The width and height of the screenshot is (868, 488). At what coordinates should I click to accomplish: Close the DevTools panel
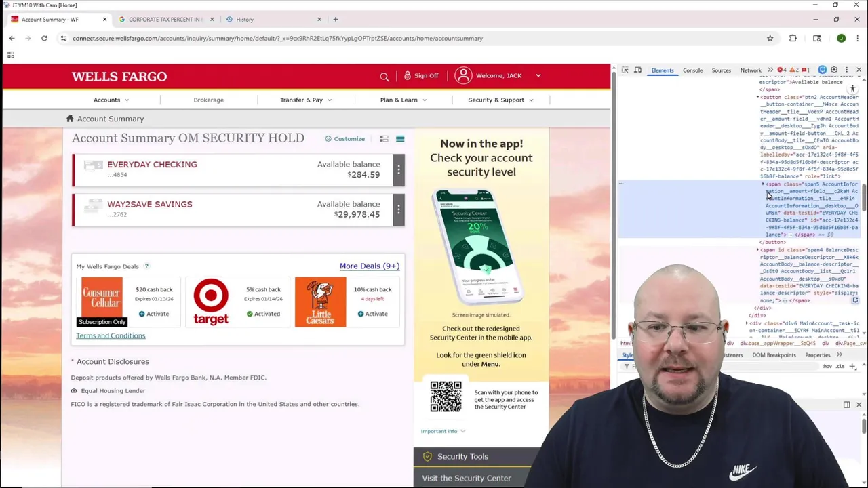pos(859,70)
